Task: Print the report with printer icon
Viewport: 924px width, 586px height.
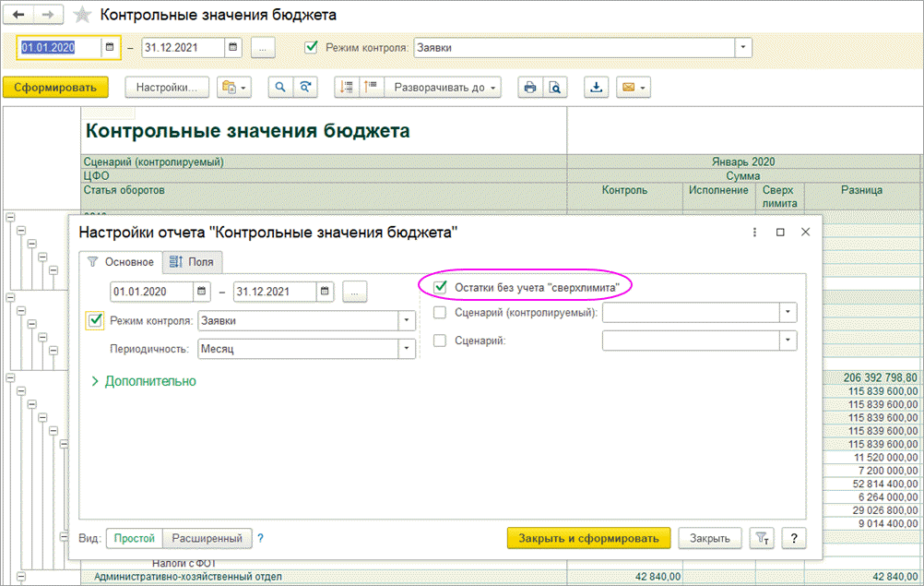Action: [530, 88]
